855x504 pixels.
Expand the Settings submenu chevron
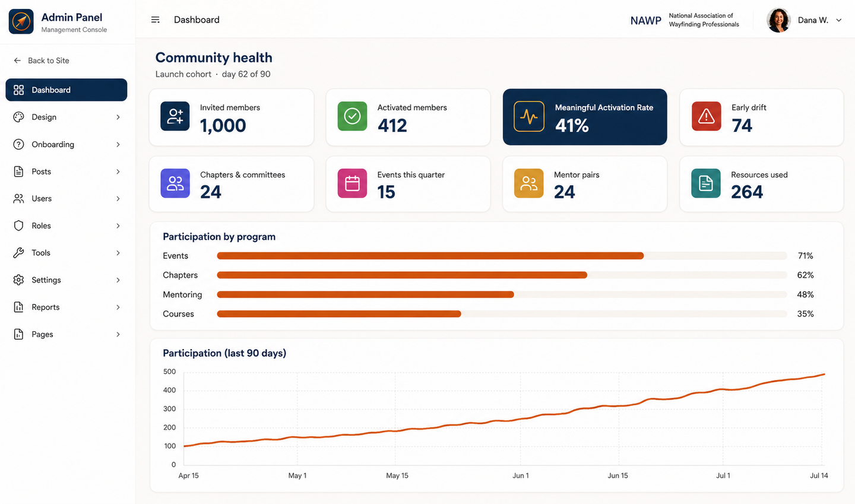[x=118, y=280]
